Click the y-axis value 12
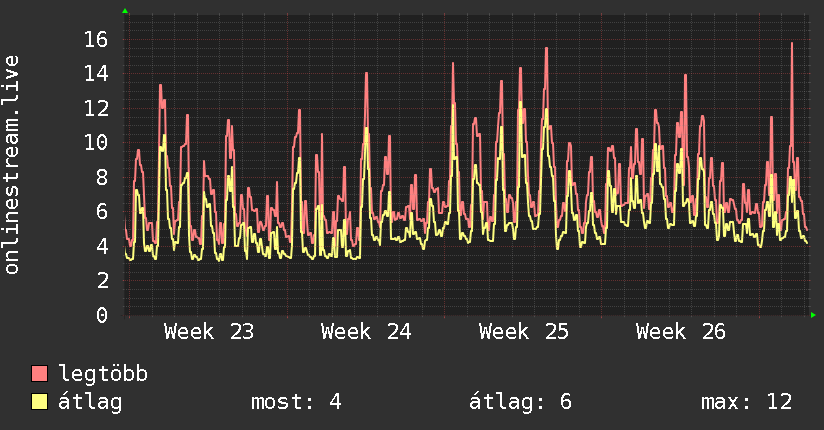 (96, 108)
